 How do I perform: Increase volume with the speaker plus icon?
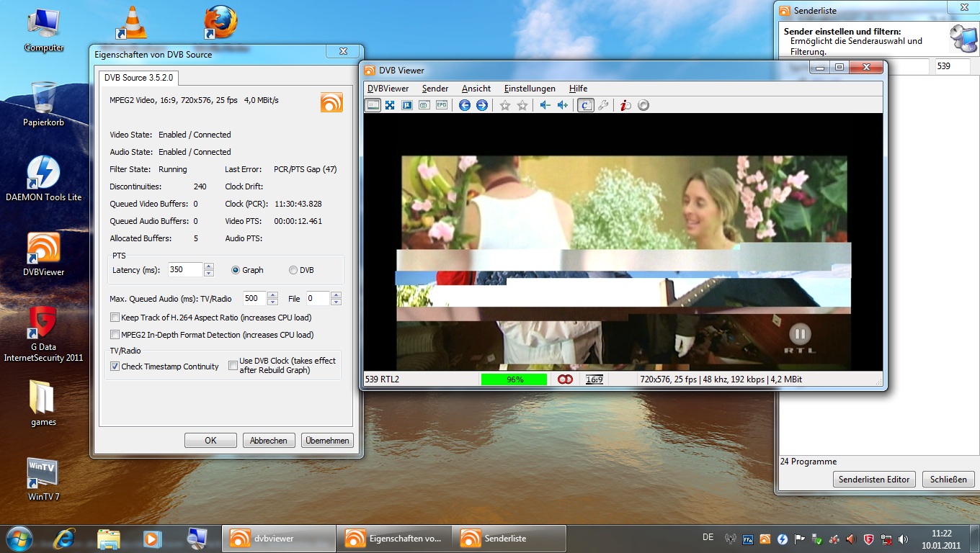[563, 105]
